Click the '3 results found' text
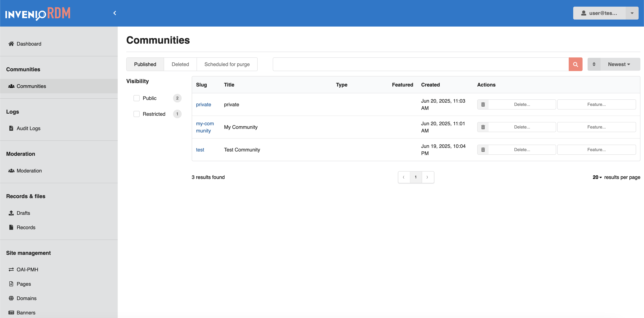The width and height of the screenshot is (644, 318). coord(208,177)
